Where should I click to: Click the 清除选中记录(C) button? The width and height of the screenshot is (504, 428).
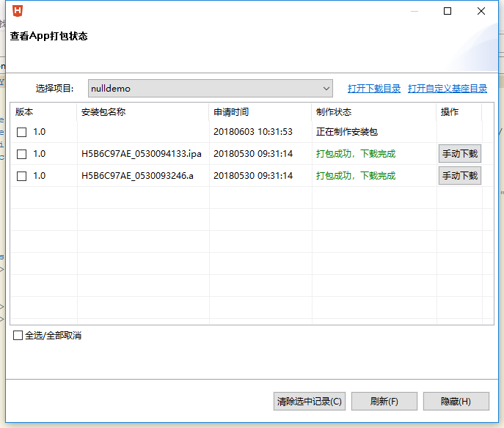(x=309, y=402)
